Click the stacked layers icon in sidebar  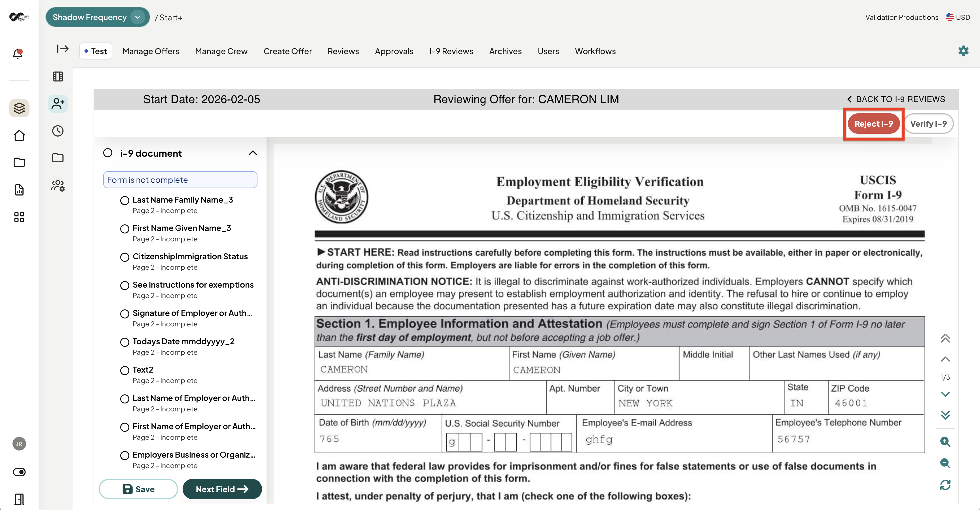pos(19,108)
